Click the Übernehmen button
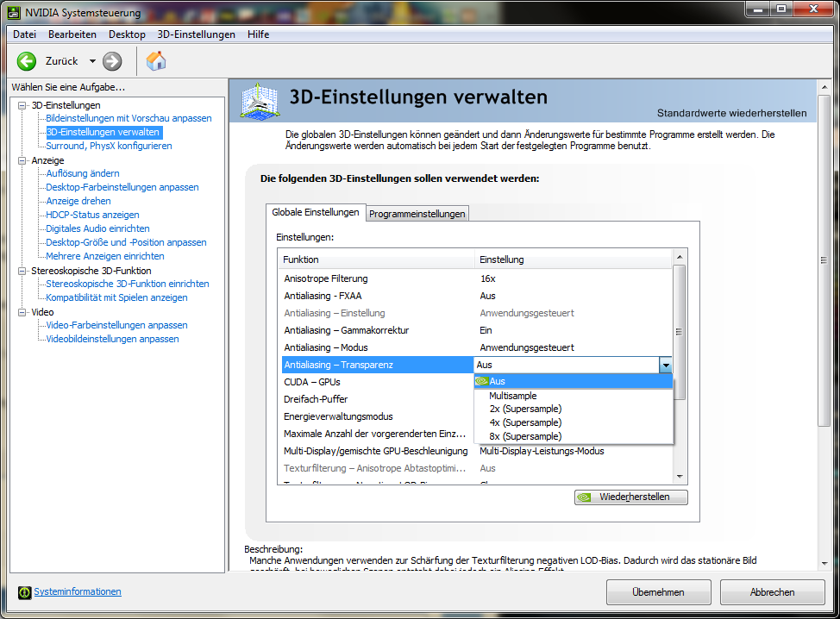Viewport: 840px width, 619px height. point(658,592)
